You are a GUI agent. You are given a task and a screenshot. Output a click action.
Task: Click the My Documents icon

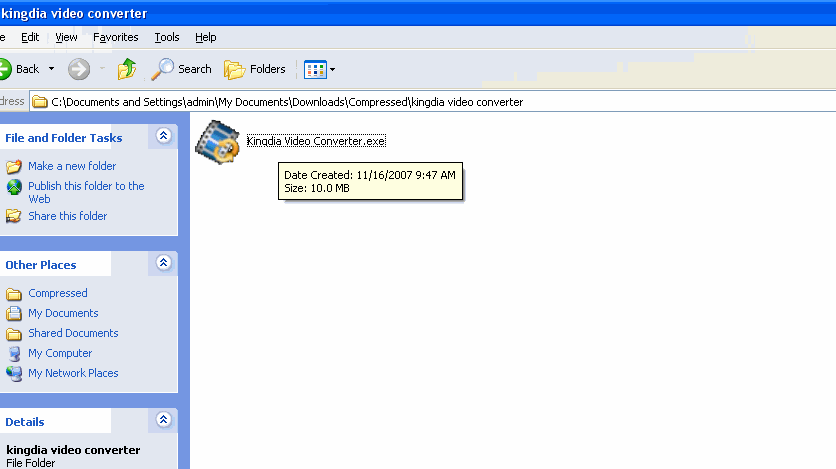[14, 313]
